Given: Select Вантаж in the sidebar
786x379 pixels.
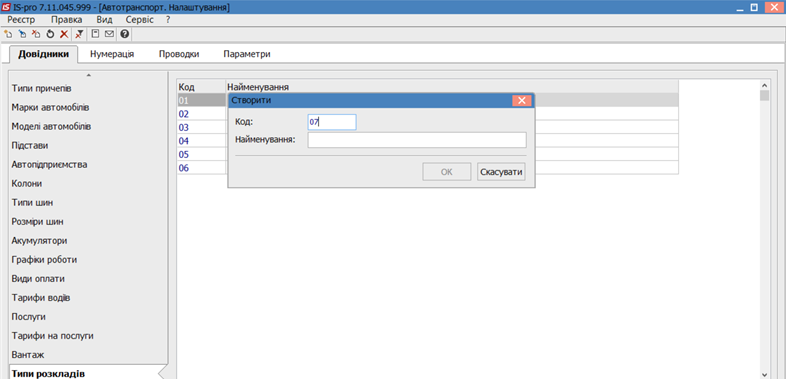Looking at the screenshot, I should (x=28, y=355).
